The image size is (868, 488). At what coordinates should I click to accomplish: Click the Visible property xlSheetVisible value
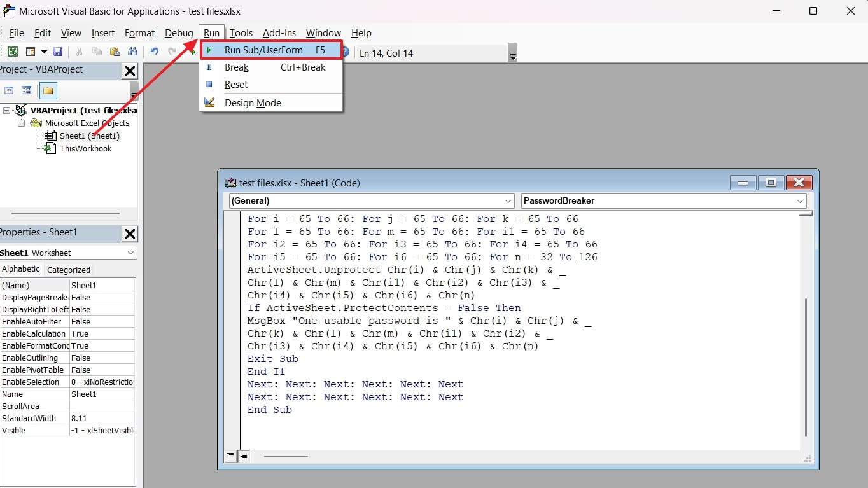[x=102, y=431]
